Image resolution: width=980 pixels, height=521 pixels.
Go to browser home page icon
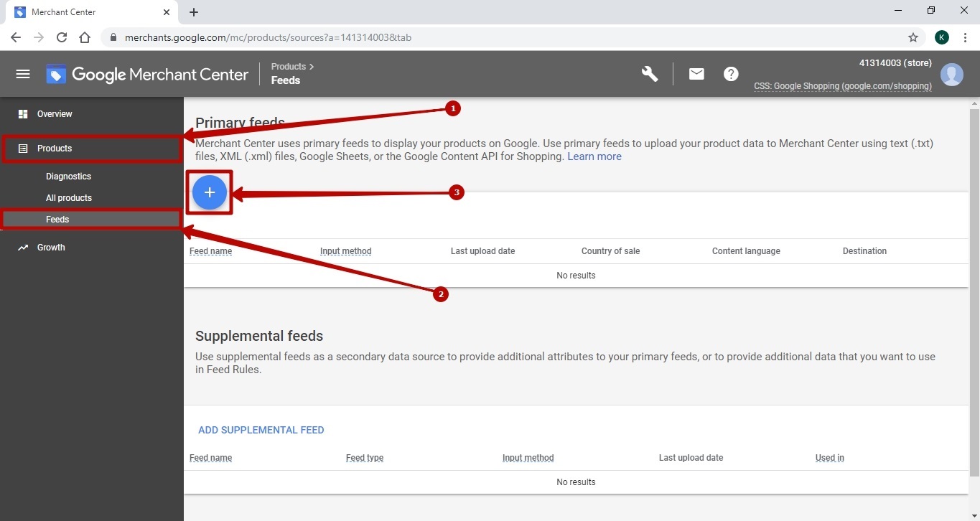click(x=85, y=37)
